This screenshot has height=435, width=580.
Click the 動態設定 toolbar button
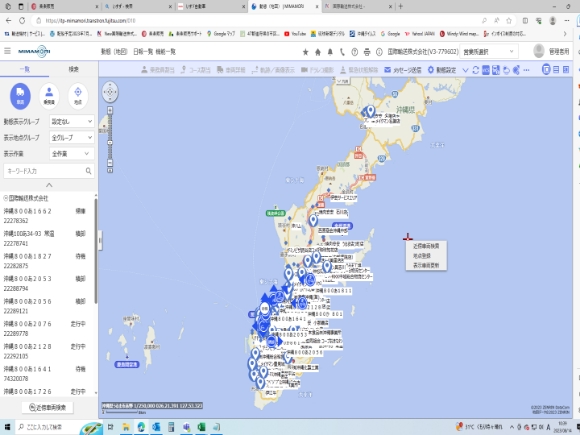pos(442,70)
